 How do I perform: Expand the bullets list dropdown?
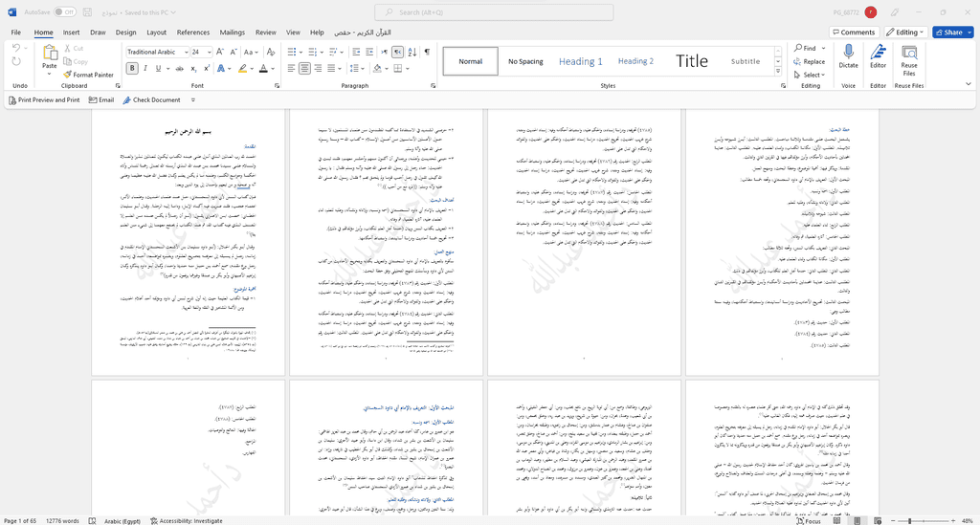[x=301, y=52]
